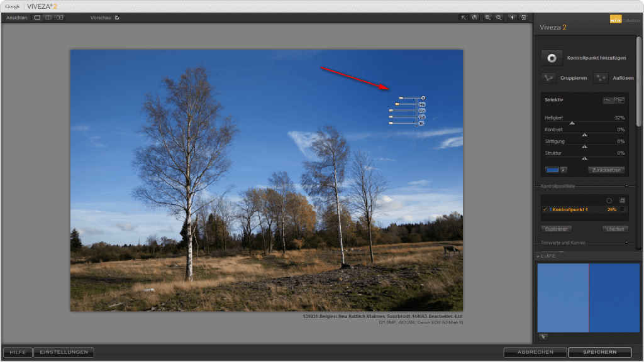The width and height of the screenshot is (644, 362).
Task: Click the Kontrollpunkt hinzufügen label
Action: 596,58
